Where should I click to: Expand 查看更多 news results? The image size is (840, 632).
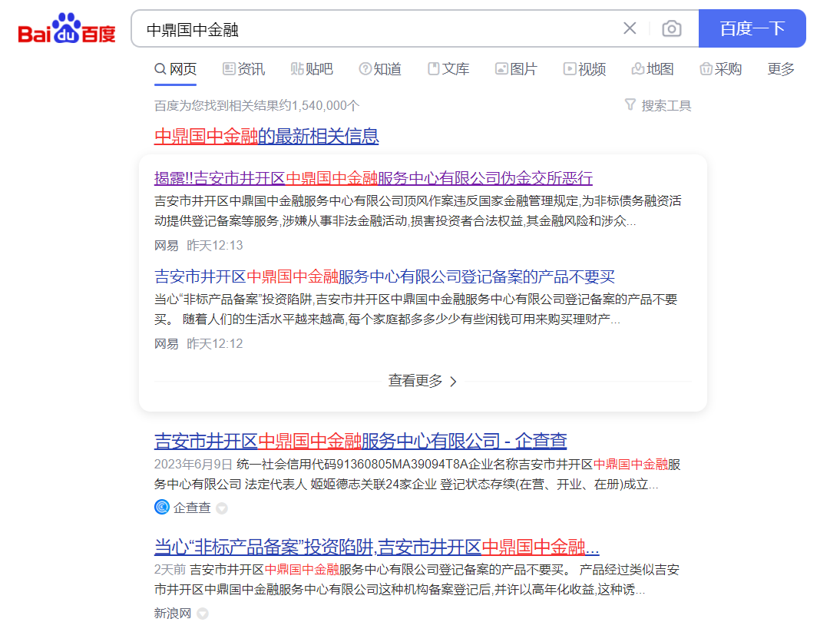click(422, 381)
